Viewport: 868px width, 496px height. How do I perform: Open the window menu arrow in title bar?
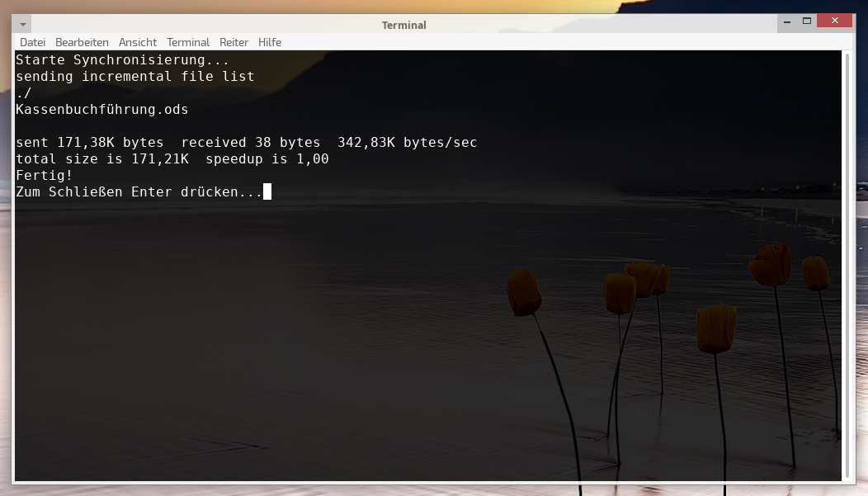pyautogui.click(x=23, y=25)
